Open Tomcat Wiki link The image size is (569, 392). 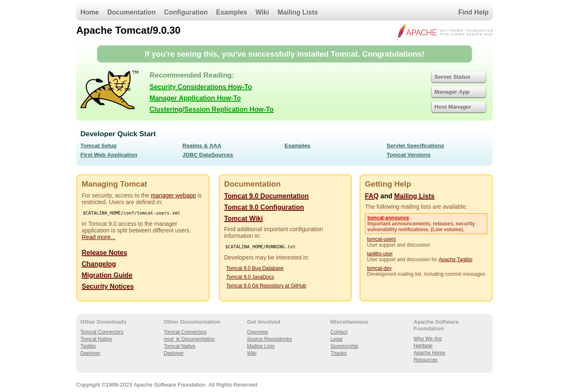(x=243, y=218)
